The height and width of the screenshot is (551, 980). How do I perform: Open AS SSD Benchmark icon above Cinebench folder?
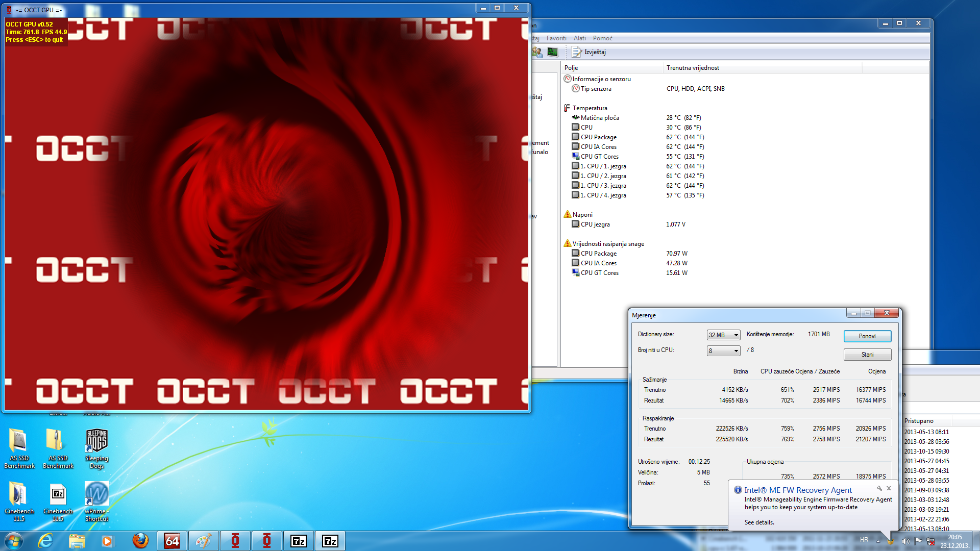pyautogui.click(x=19, y=448)
